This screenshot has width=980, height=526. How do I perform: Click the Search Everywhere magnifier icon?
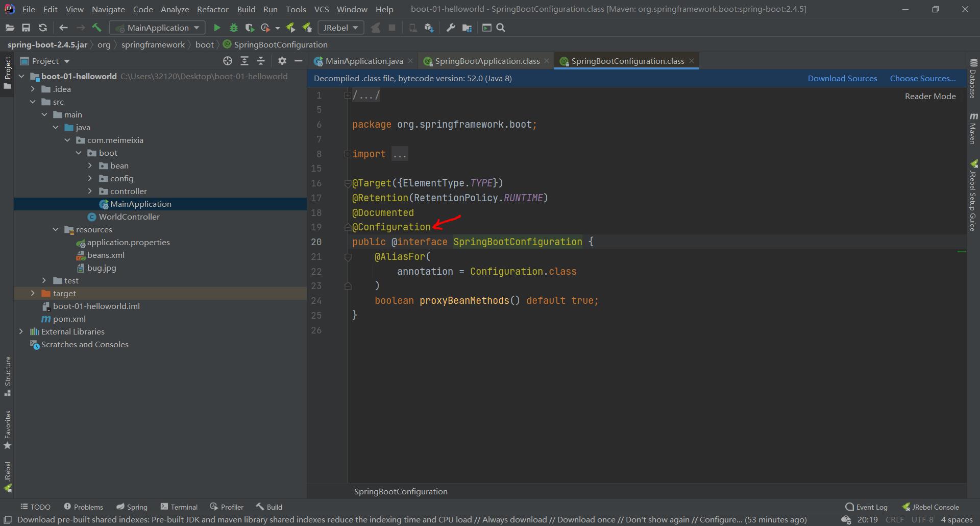pos(501,28)
